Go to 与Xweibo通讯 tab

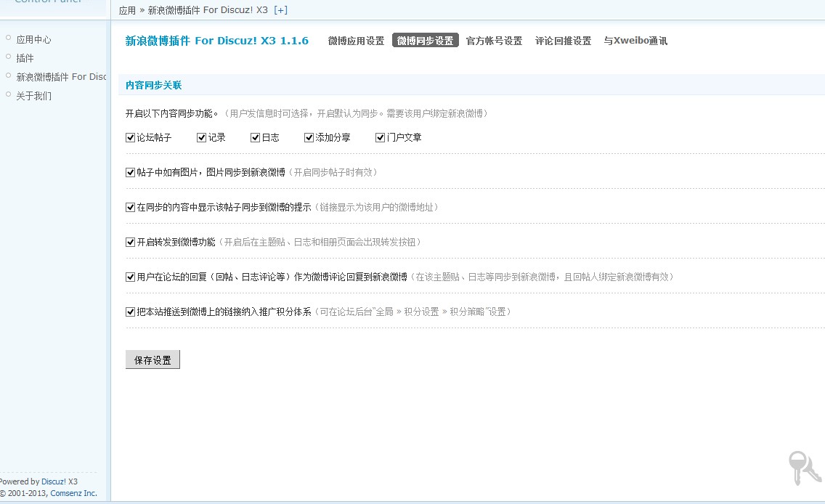pyautogui.click(x=635, y=41)
